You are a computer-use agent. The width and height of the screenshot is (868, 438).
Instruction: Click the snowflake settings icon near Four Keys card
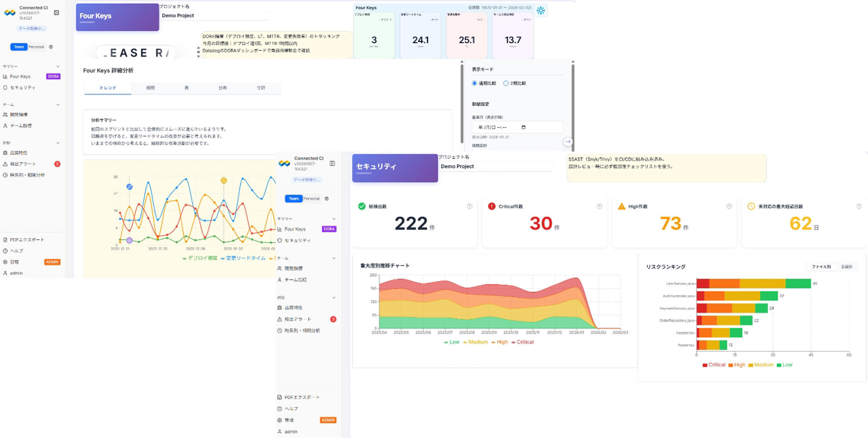point(541,11)
